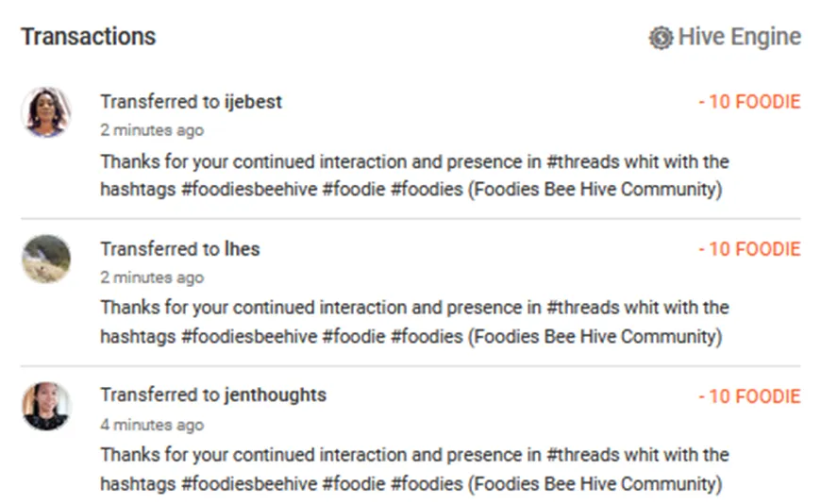Click the timestamp under the ijebest transfer
The height and width of the screenshot is (504, 821).
[x=152, y=130]
